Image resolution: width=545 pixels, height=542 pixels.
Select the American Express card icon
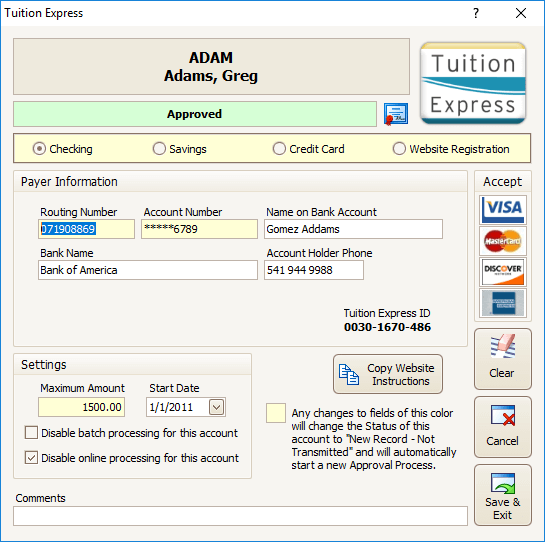[x=503, y=303]
